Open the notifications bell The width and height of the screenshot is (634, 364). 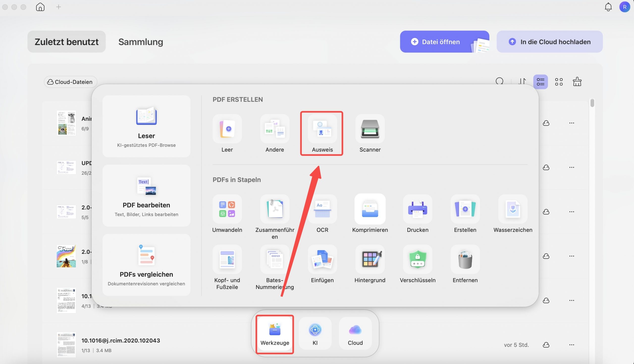608,7
